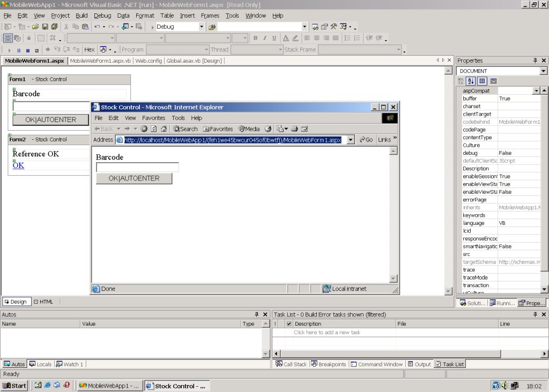This screenshot has width=549, height=392.
Task: Switch to the Global.asax.vb [Design] tab
Action: point(194,61)
